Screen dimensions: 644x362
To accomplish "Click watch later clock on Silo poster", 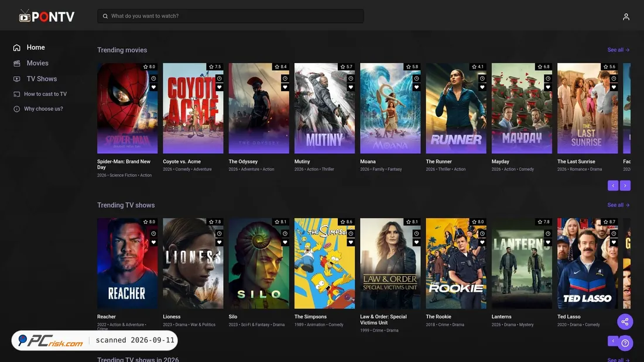I will pos(285,233).
